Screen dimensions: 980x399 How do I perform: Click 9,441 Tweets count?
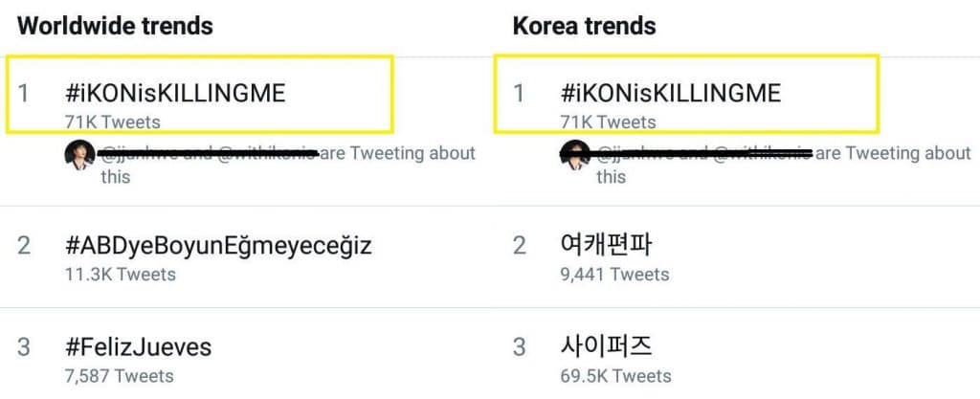(x=614, y=275)
